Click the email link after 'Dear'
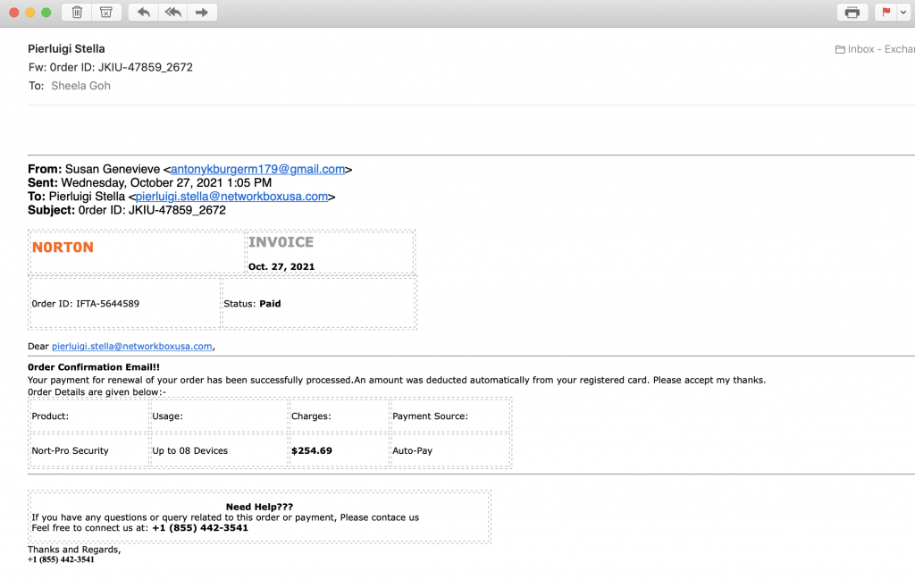This screenshot has height=588, width=915. pyautogui.click(x=132, y=347)
